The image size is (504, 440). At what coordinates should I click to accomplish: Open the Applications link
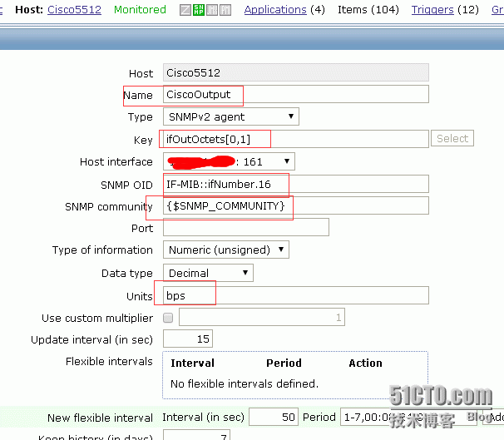click(x=275, y=10)
